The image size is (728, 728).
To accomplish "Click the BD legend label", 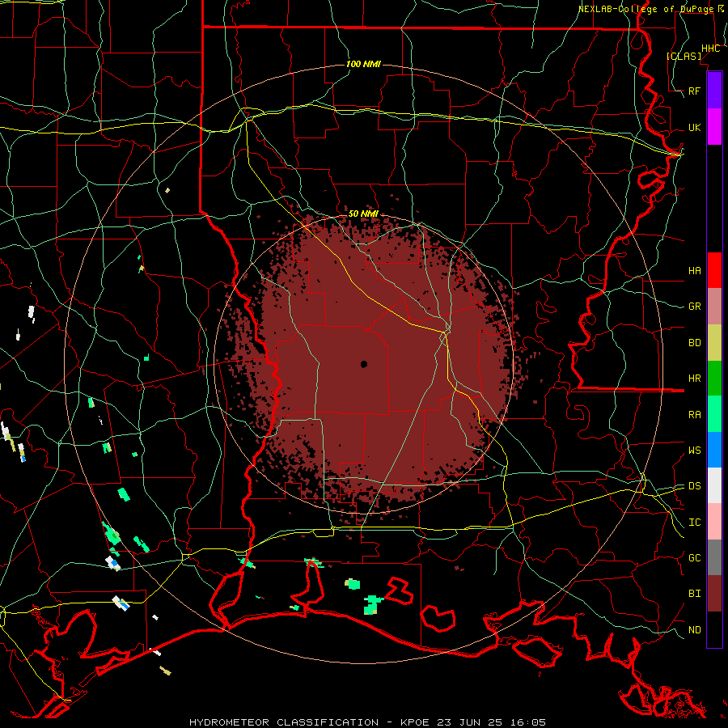I will pos(695,343).
